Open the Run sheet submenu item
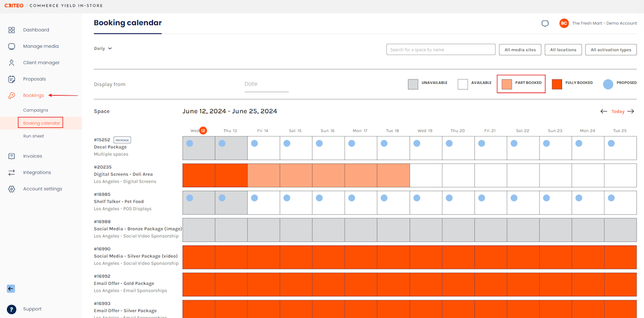This screenshot has width=644, height=318. point(34,136)
